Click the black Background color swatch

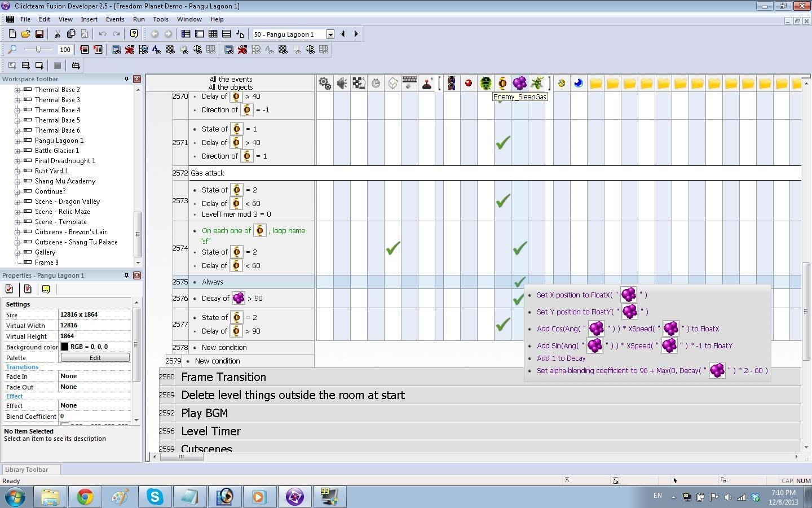(64, 347)
